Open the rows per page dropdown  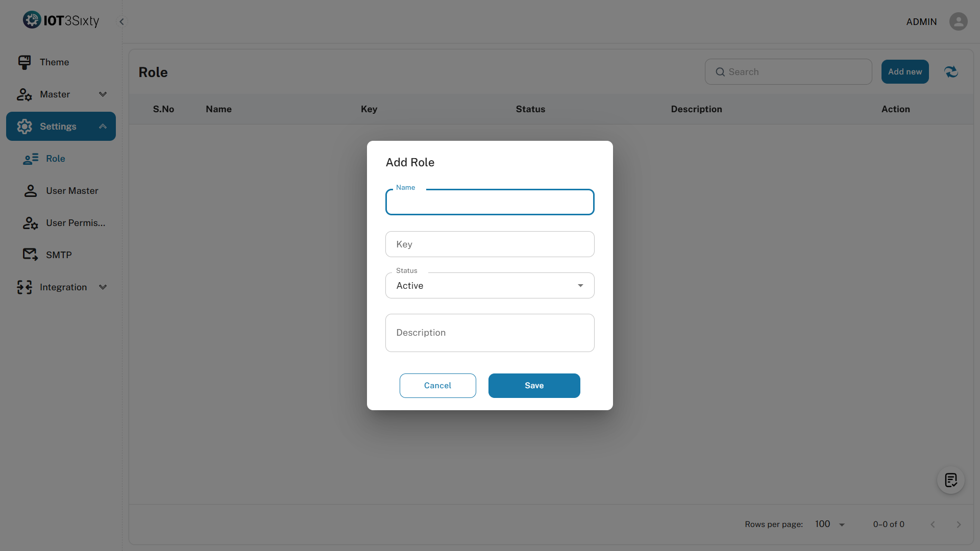point(830,524)
